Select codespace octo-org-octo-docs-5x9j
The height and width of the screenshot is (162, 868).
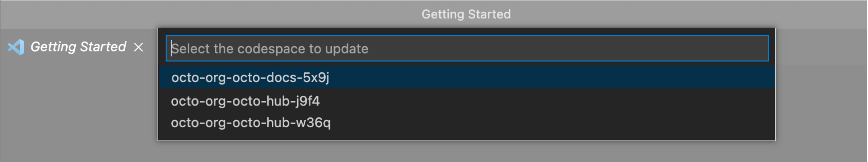(250, 77)
